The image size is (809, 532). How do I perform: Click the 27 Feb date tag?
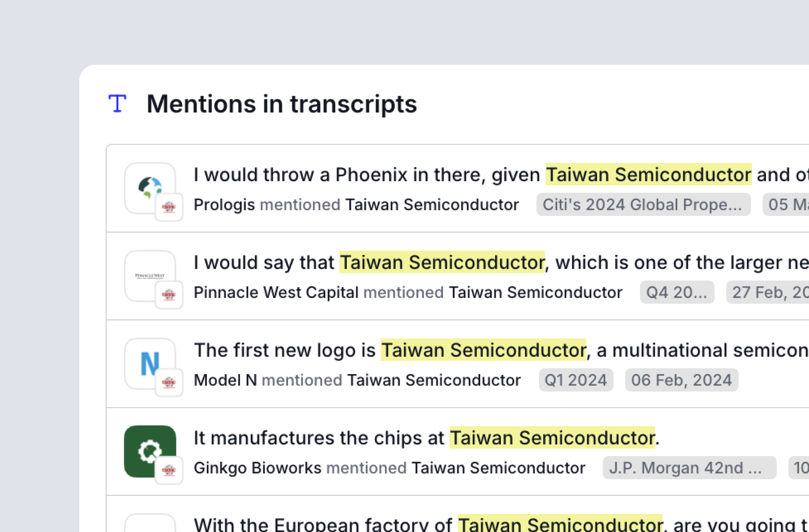(767, 292)
